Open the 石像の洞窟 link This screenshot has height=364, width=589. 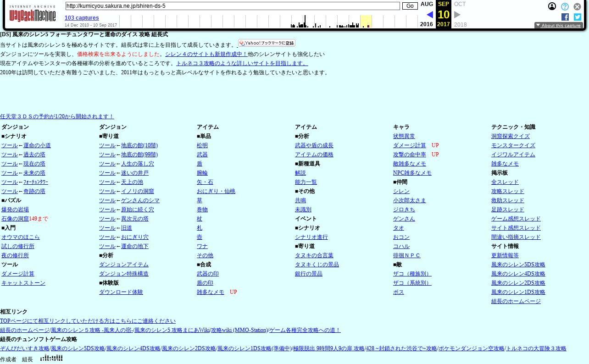tap(15, 219)
